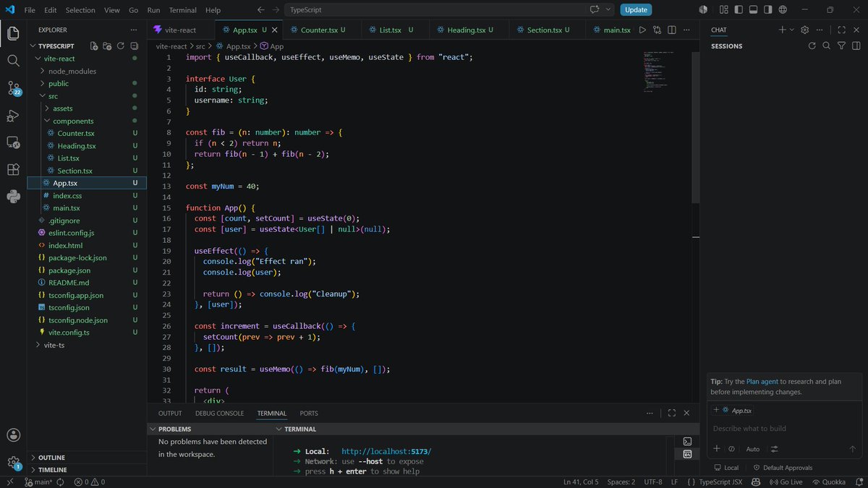Click New File icon in Explorer header
The width and height of the screenshot is (868, 488).
[x=94, y=46]
